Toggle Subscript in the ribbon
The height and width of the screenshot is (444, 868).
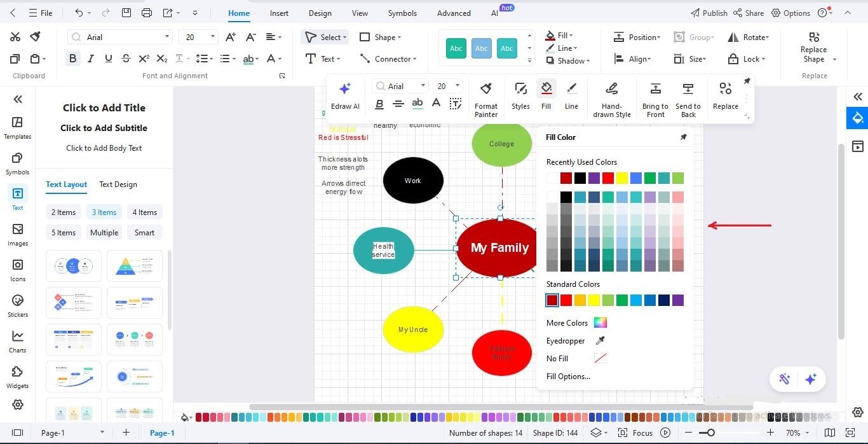click(161, 59)
